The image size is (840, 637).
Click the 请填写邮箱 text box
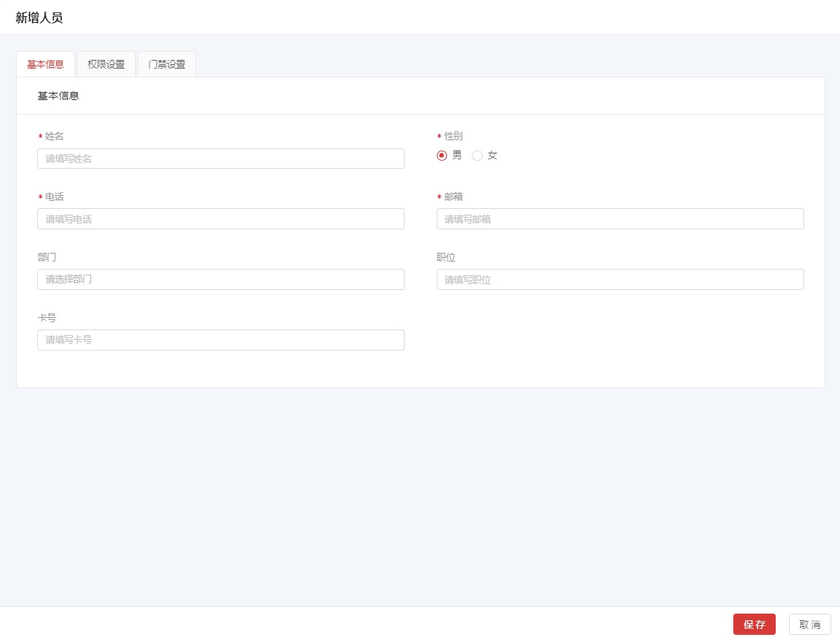coord(620,218)
